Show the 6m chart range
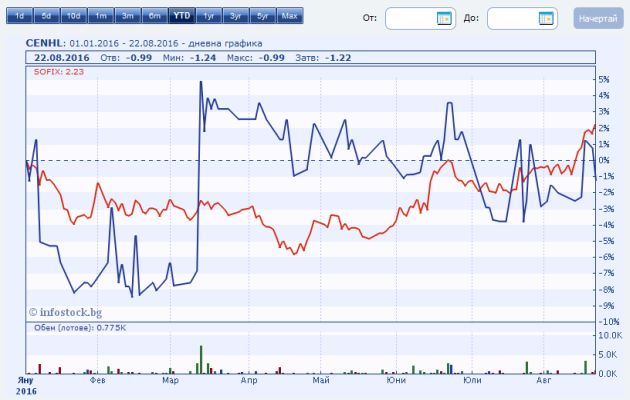The height and width of the screenshot is (400, 630). point(155,16)
